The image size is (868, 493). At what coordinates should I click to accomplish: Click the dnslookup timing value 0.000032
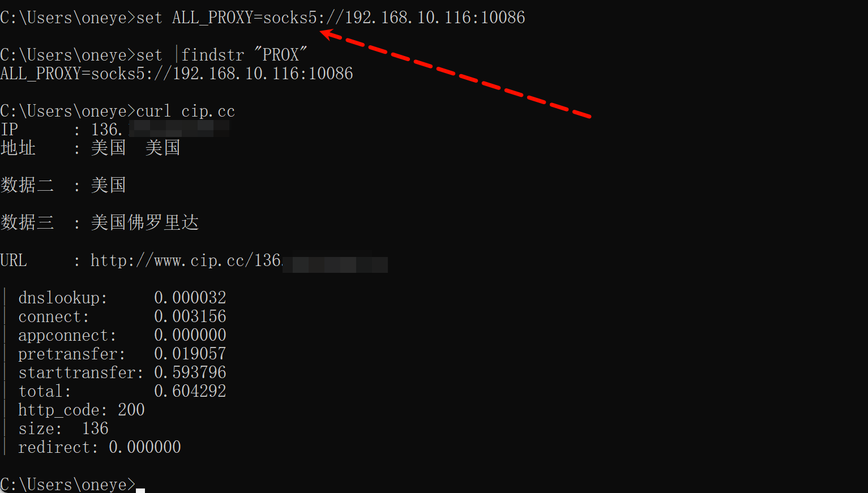190,298
